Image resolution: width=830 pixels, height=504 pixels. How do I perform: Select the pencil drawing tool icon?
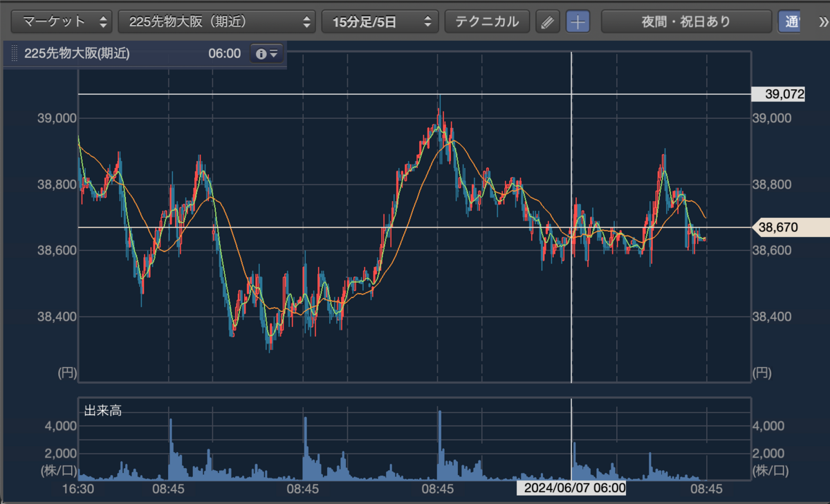548,21
